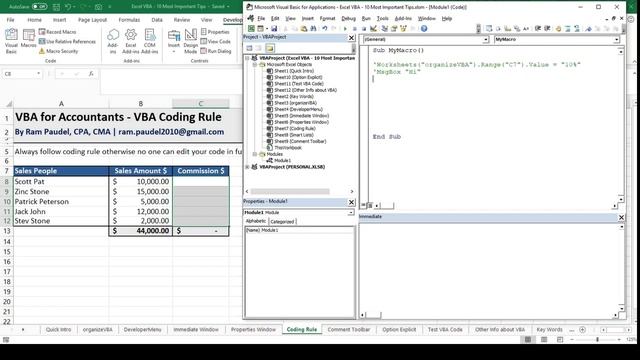Click the Insert Function fx icon
The height and width of the screenshot is (360, 640).
click(91, 74)
